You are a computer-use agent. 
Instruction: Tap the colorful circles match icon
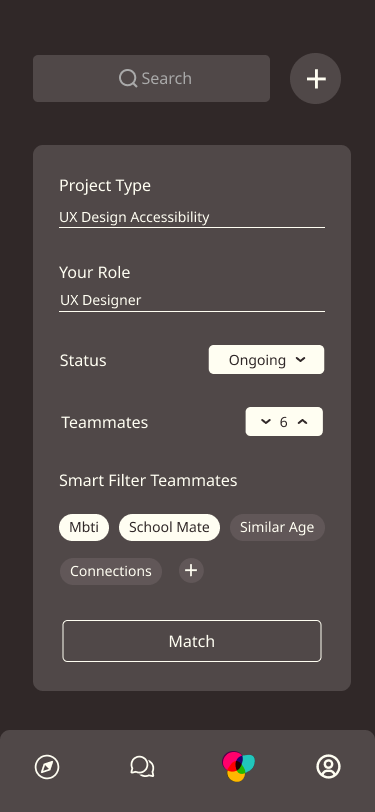click(x=238, y=766)
